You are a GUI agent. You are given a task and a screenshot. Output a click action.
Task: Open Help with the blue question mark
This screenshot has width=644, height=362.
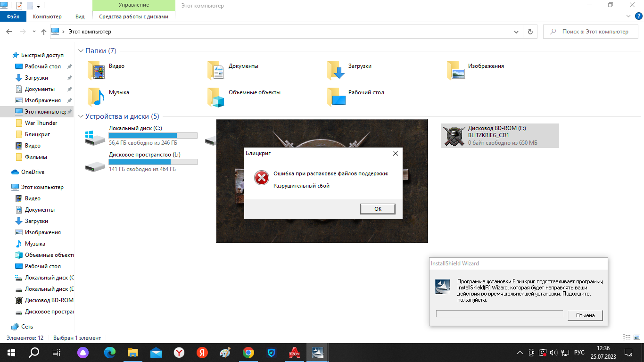point(639,16)
